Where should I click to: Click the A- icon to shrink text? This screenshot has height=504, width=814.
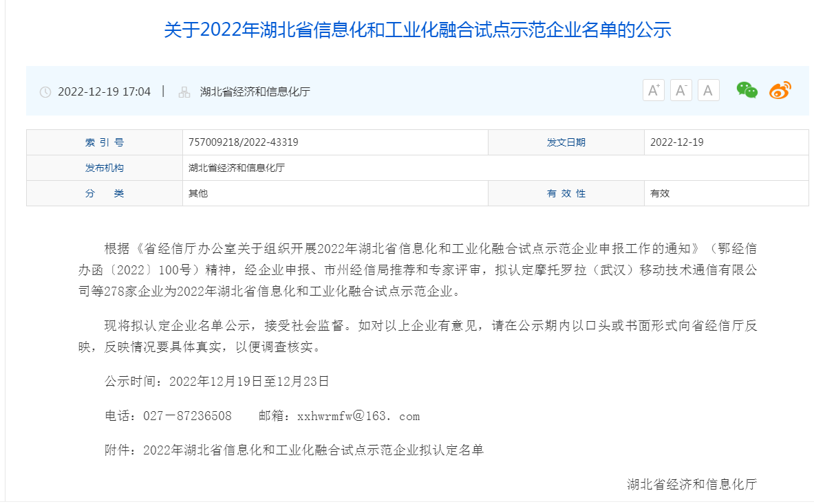pyautogui.click(x=681, y=90)
